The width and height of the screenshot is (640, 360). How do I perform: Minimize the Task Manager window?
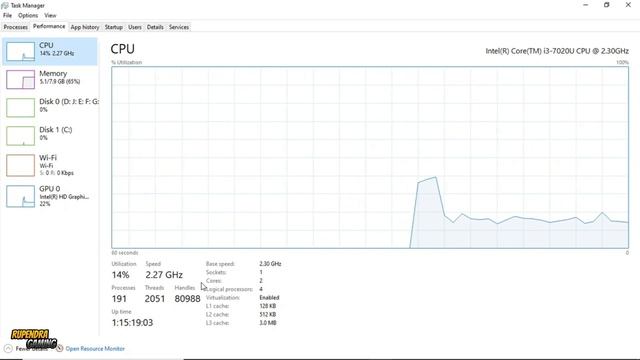click(586, 5)
